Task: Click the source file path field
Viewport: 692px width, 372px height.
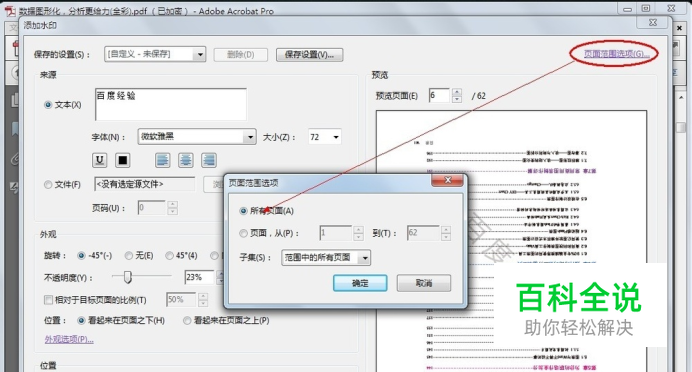Action: coord(144,184)
